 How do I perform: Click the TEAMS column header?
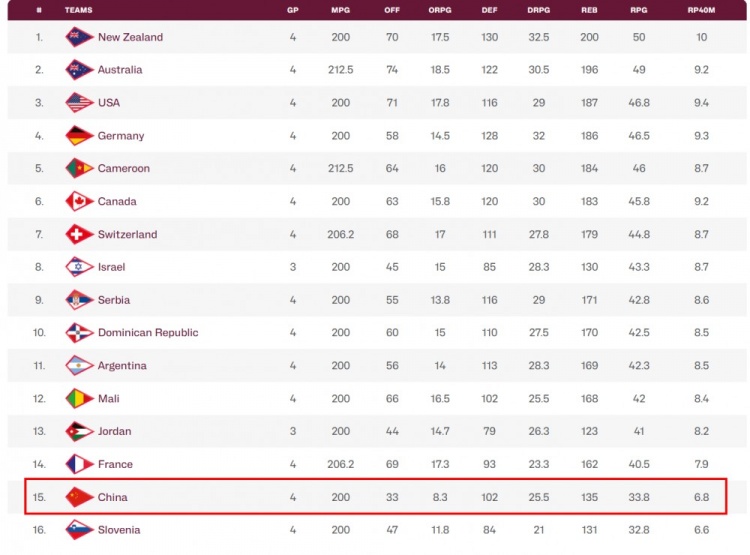pyautogui.click(x=79, y=9)
